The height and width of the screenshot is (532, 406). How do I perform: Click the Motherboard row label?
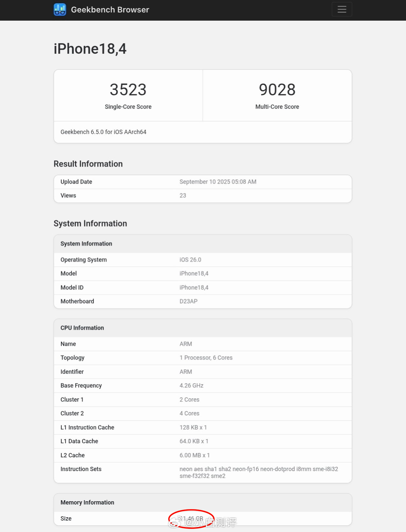point(77,301)
